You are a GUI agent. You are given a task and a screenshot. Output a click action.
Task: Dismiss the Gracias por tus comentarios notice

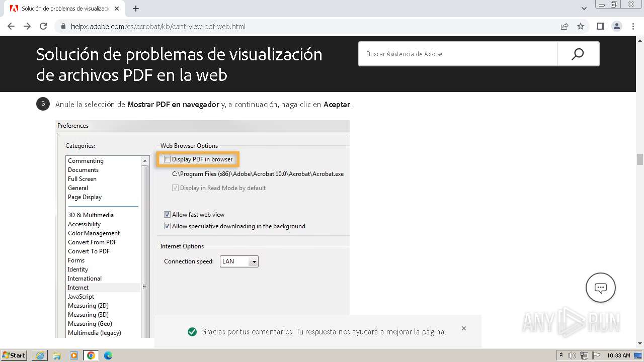pos(464,328)
